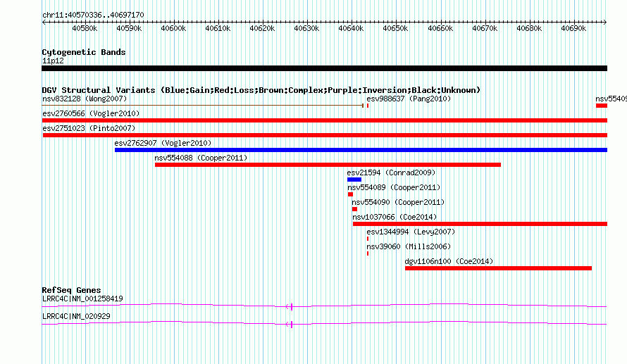Screen dimensions: 627x364
Task: Click the esv988637 (Pang2010) label
Action: tap(409, 99)
